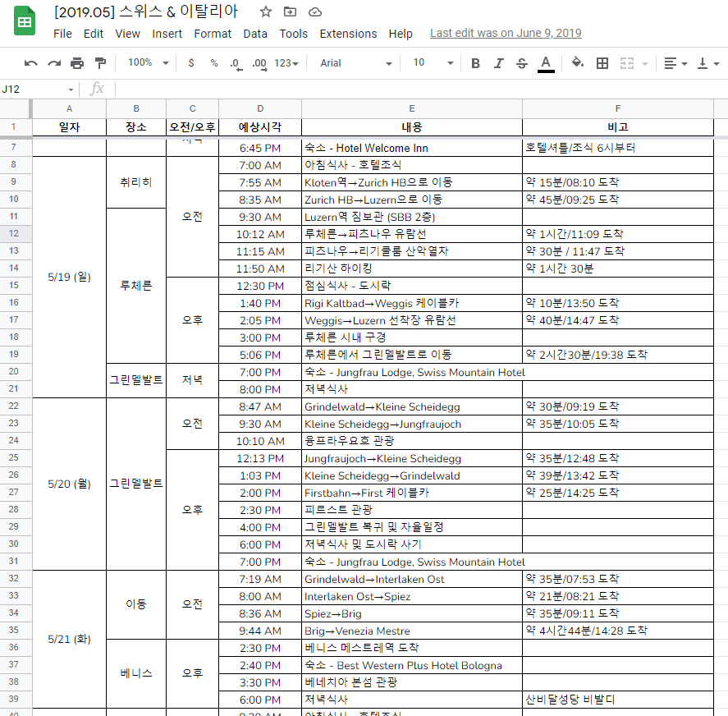This screenshot has height=716, width=728.
Task: Print the spreadsheet
Action: [77, 63]
